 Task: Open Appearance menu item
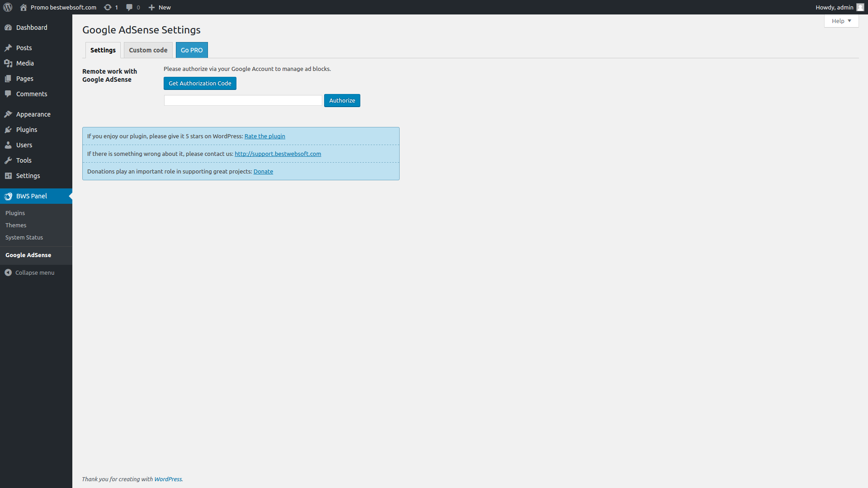36,114
